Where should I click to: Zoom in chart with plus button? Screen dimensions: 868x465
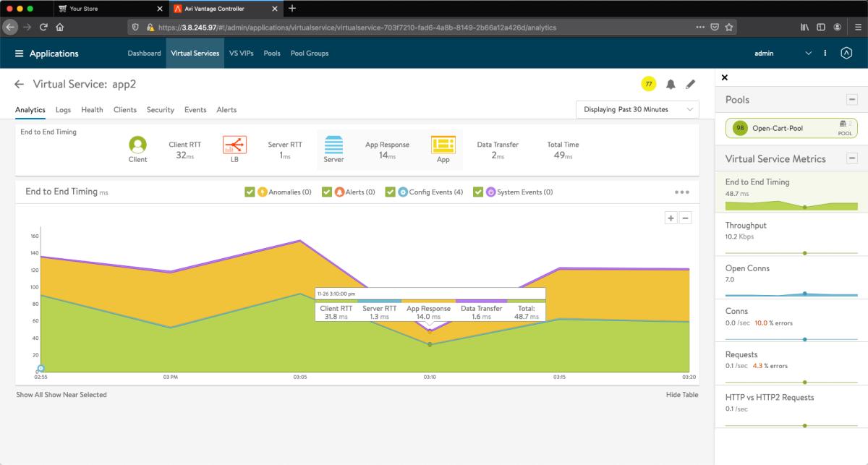(x=671, y=218)
